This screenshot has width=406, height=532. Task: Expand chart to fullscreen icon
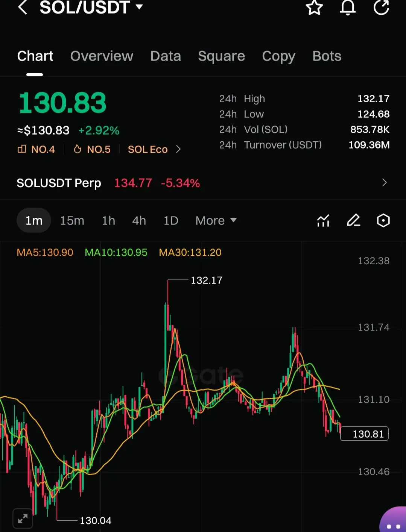[23, 518]
